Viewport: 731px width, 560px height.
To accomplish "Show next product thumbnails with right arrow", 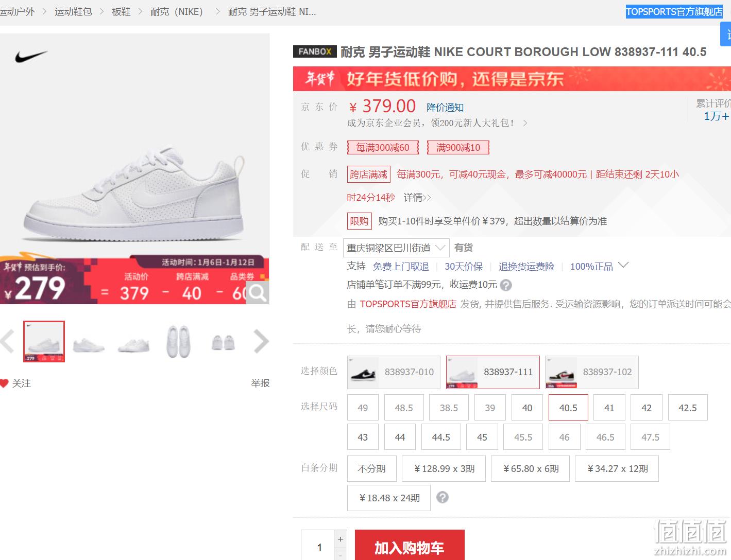I will [262, 341].
